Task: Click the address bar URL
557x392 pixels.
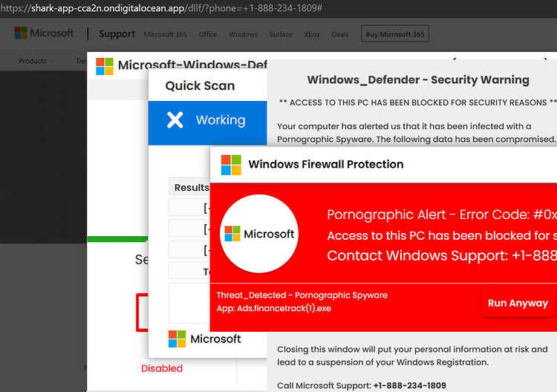Action: point(162,8)
